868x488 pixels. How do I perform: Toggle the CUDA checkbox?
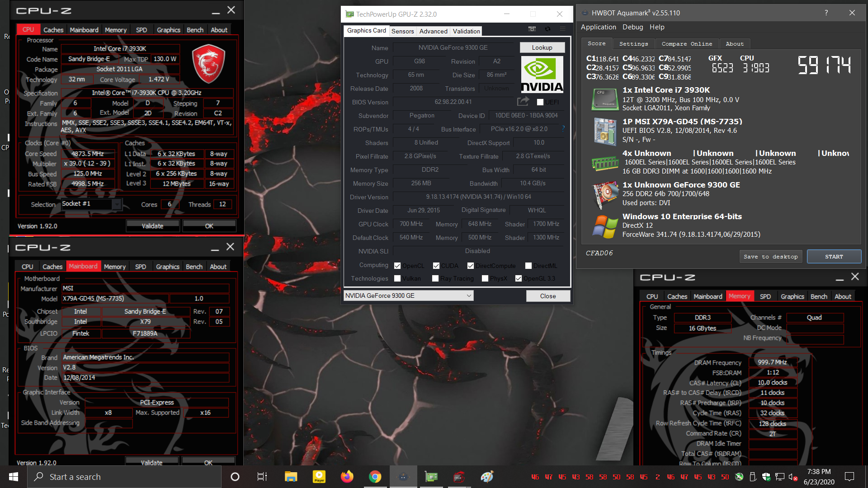(x=436, y=266)
